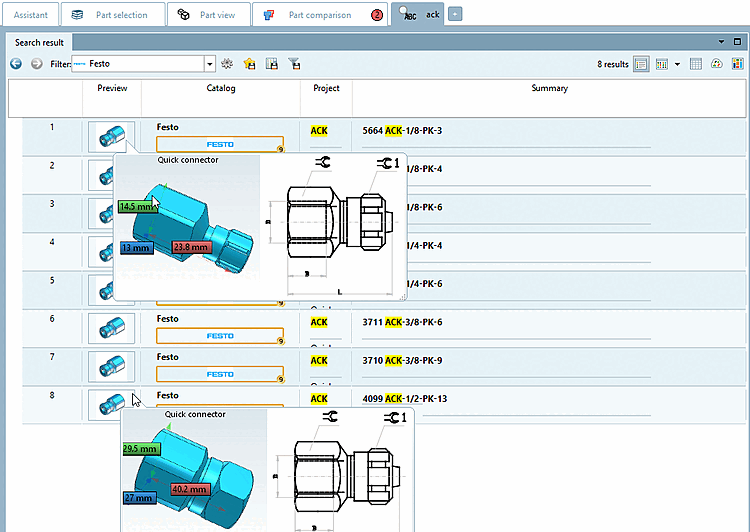Image resolution: width=750 pixels, height=532 pixels.
Task: Click row number 3 cell
Action: pyautogui.click(x=52, y=213)
